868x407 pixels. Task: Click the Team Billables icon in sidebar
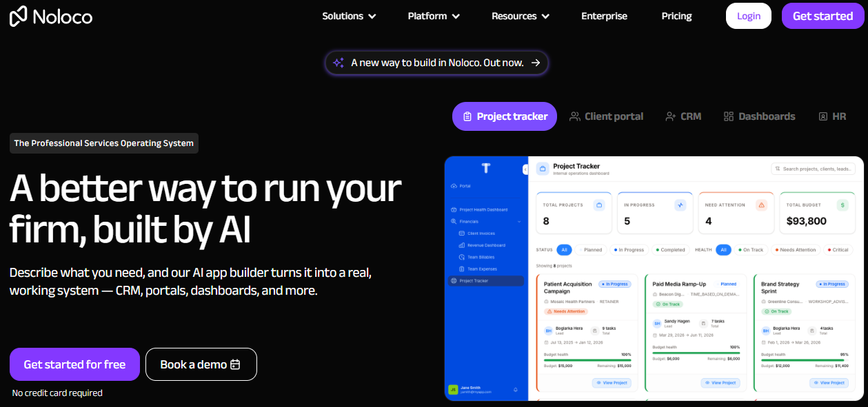pos(461,257)
